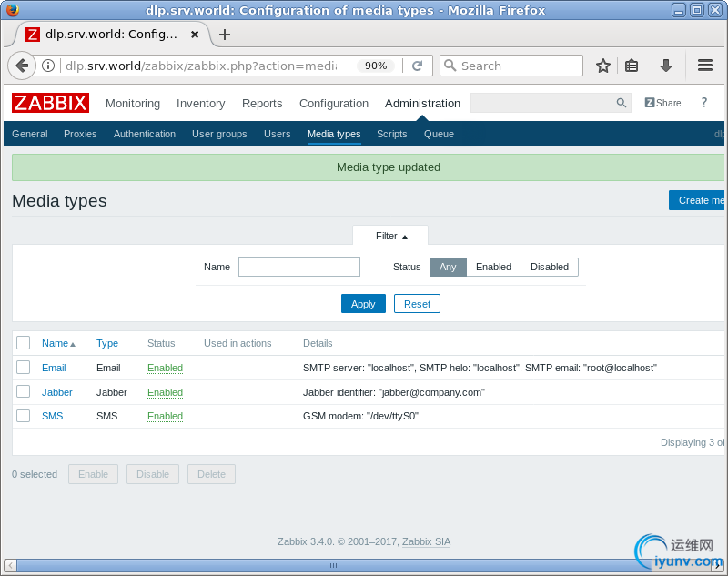Click the Zabbix search magnifier icon
The image size is (728, 576).
[621, 103]
